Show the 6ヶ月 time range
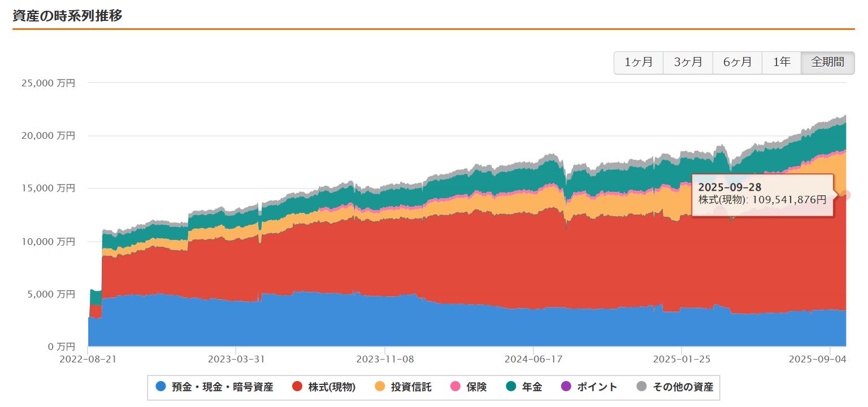 (737, 63)
